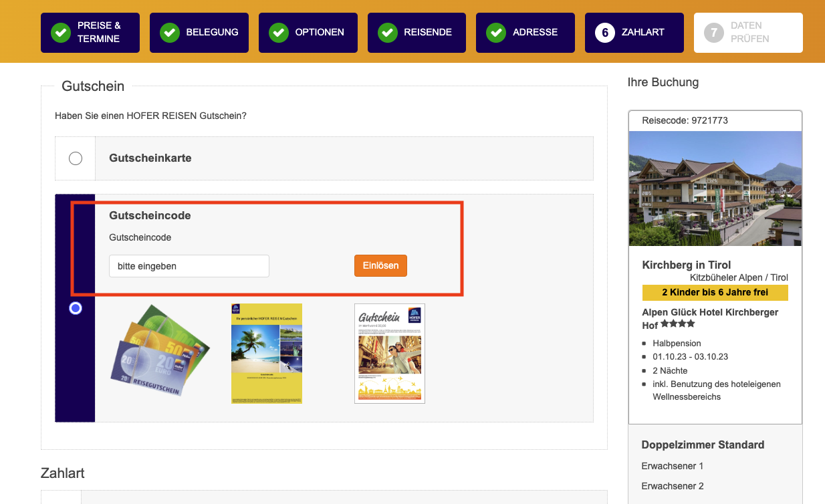Click the yellow HOFER REISEN Gutschein image

[x=267, y=354]
